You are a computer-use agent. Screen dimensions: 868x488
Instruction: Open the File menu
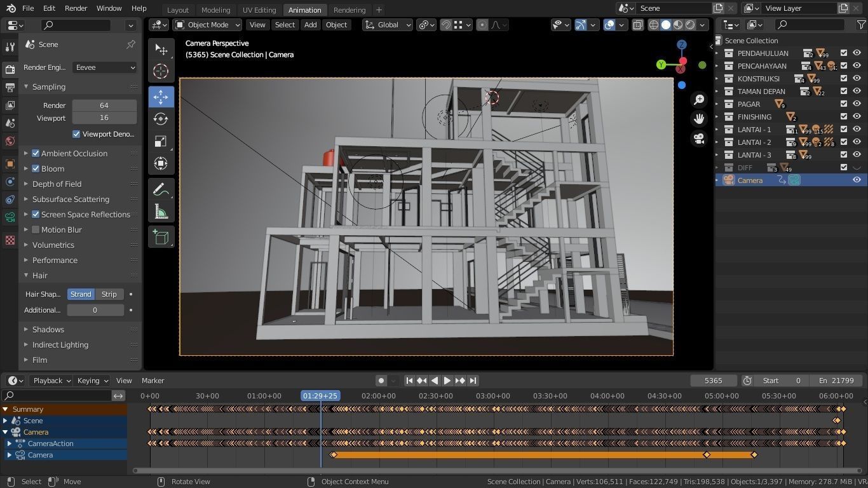pos(28,8)
